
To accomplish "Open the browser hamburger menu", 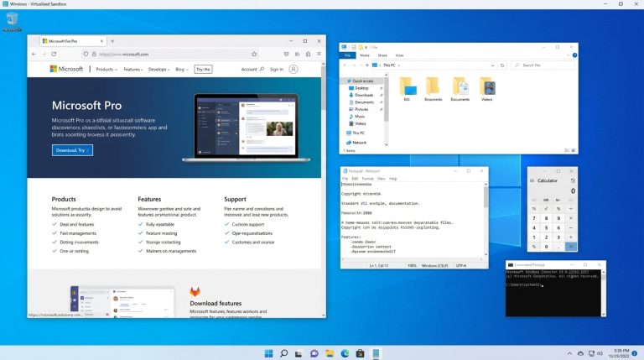I will [x=319, y=54].
